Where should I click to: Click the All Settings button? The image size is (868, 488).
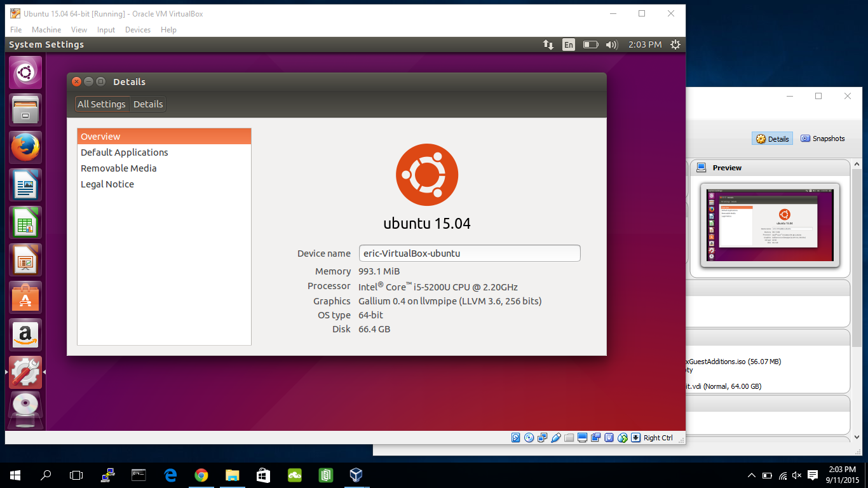[x=102, y=104]
